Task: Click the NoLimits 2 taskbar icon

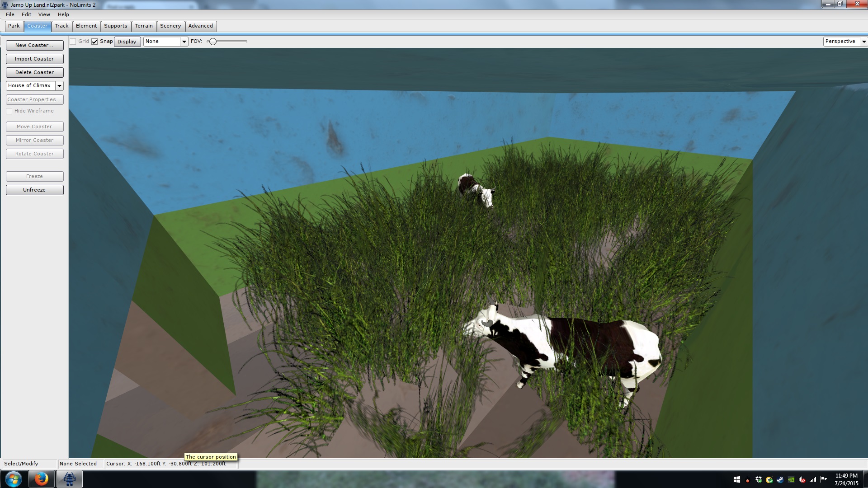Action: click(69, 479)
